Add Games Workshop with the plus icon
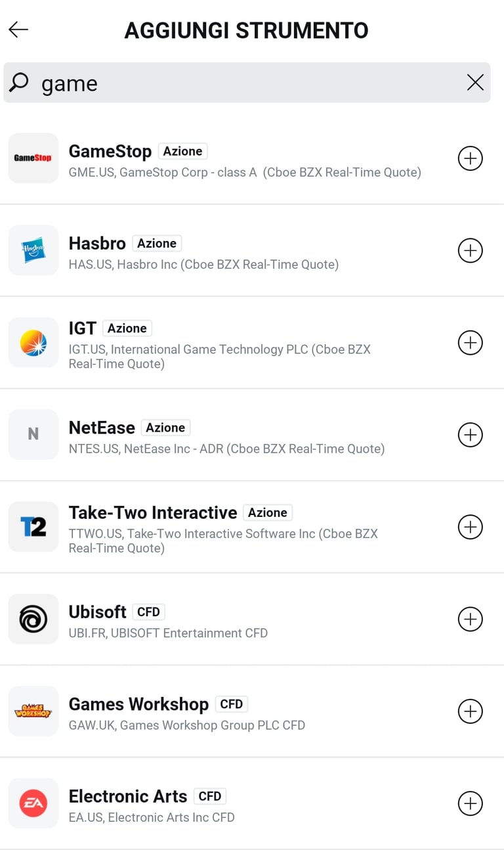Screen dimensions: 504x850 470,711
